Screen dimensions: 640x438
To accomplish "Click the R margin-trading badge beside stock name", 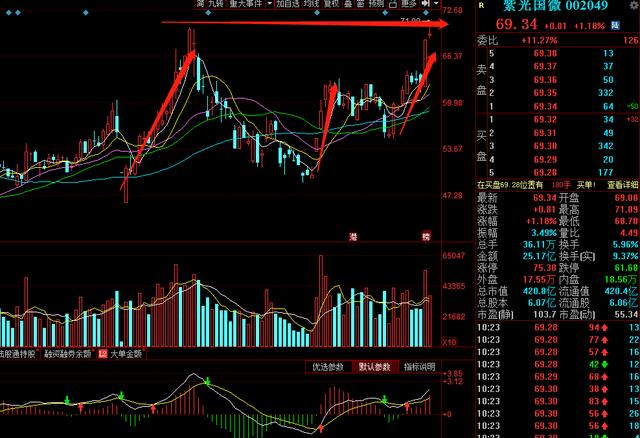I will pos(481,5).
